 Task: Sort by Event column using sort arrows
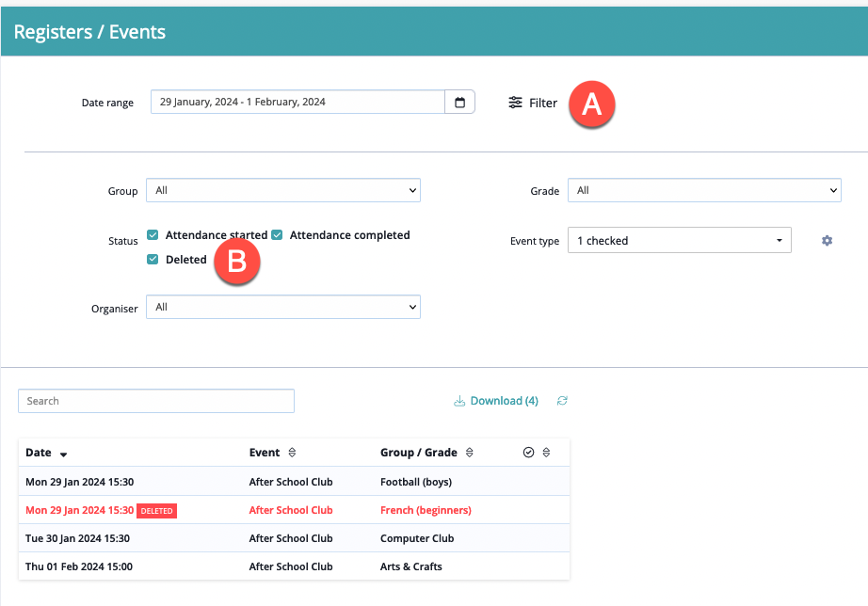(x=292, y=453)
